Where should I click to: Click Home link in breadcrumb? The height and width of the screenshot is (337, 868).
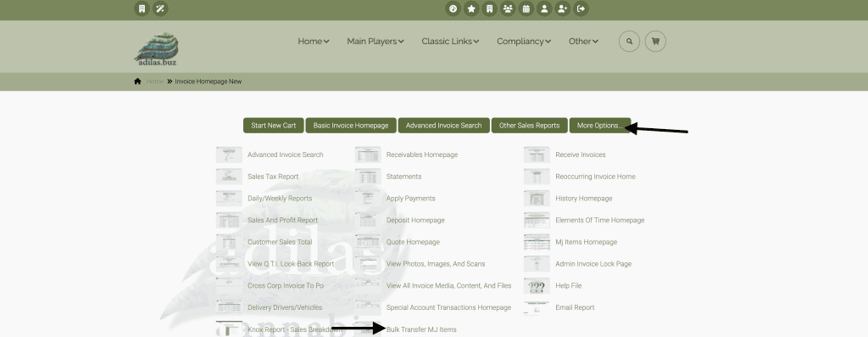154,81
